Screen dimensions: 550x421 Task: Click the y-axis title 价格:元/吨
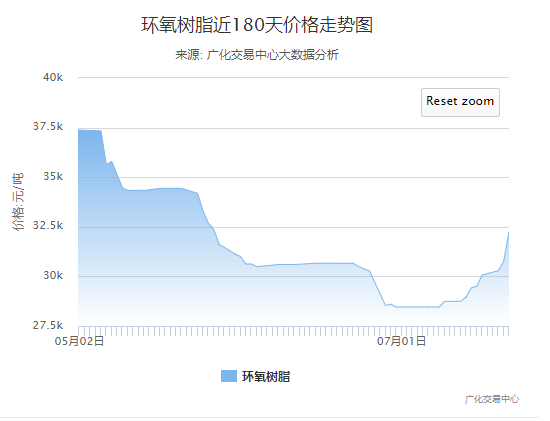(18, 201)
